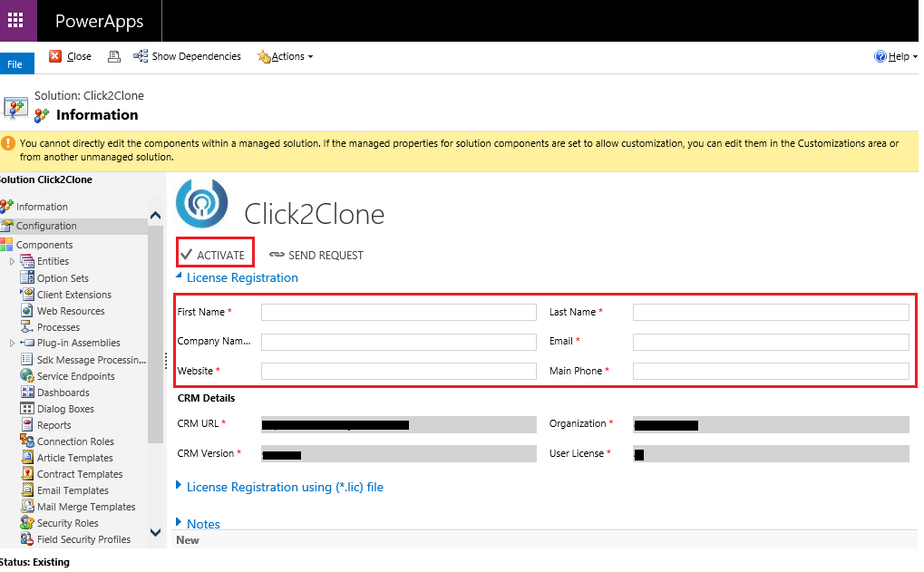Click the Components icon in sidebar

click(7, 245)
